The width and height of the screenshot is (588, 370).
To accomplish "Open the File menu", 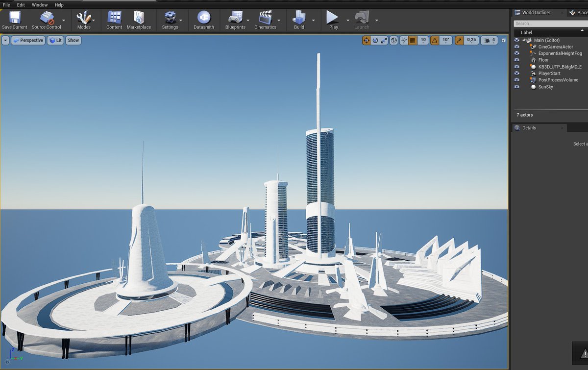I will pyautogui.click(x=6, y=5).
